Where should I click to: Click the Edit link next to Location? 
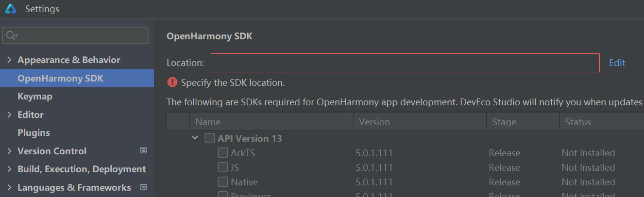(x=617, y=63)
